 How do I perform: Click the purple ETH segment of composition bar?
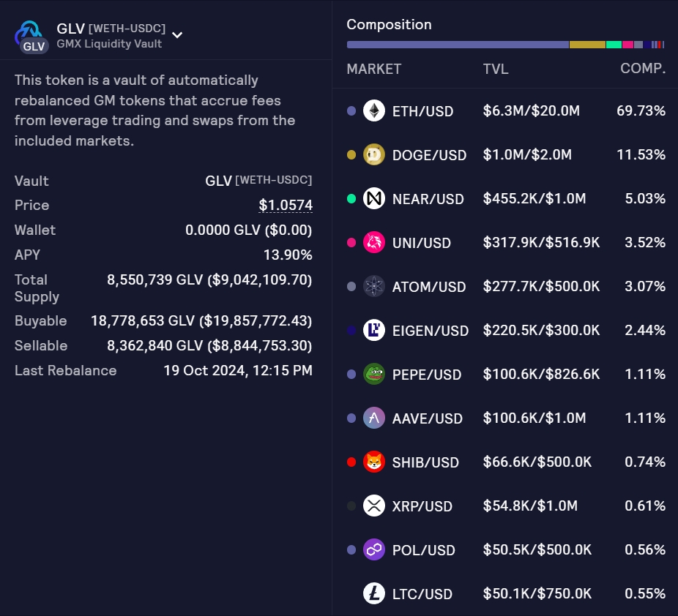pyautogui.click(x=458, y=45)
